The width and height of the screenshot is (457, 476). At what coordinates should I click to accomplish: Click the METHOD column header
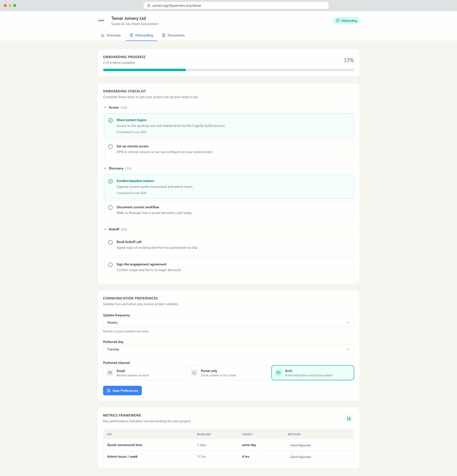click(294, 434)
